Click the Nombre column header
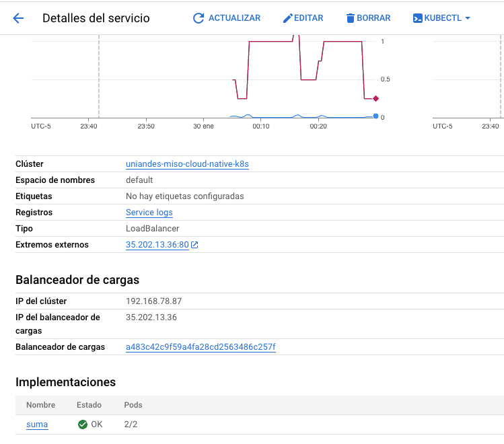504x444 pixels. [41, 405]
